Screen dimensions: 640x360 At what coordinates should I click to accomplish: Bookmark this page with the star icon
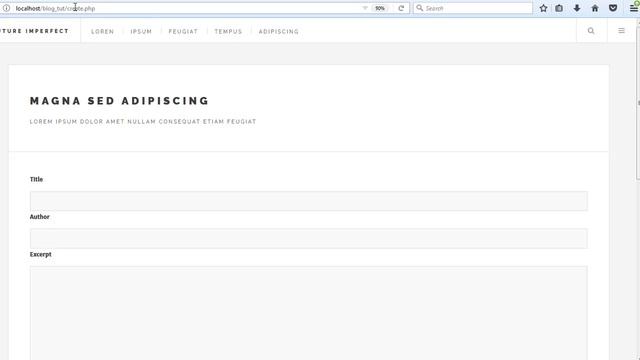543,8
